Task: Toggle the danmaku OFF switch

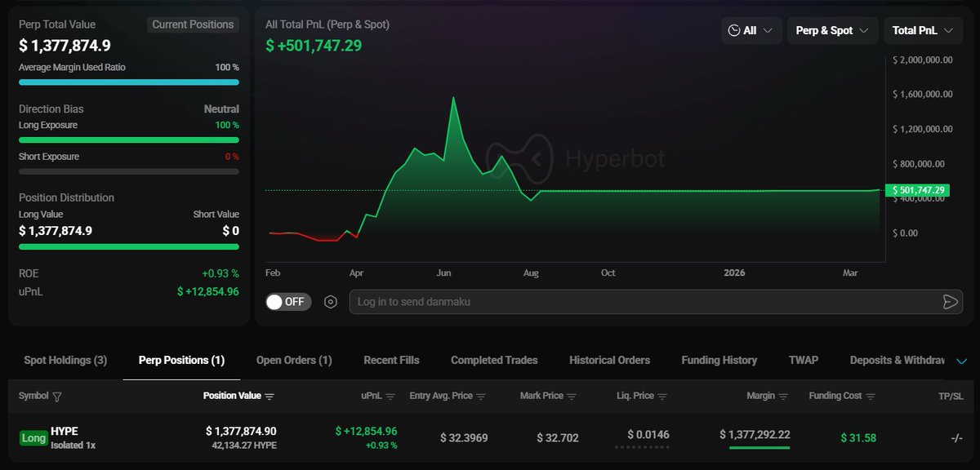Action: 287,302
